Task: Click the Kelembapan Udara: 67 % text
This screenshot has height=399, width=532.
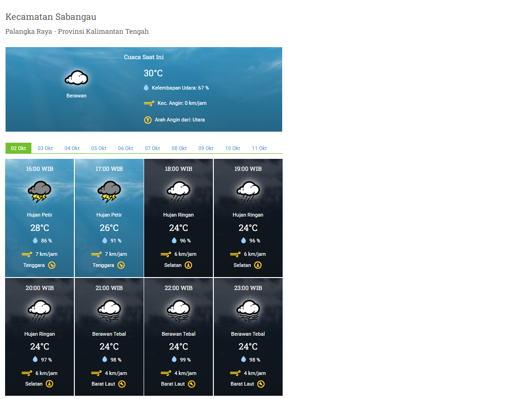Action: click(x=180, y=88)
